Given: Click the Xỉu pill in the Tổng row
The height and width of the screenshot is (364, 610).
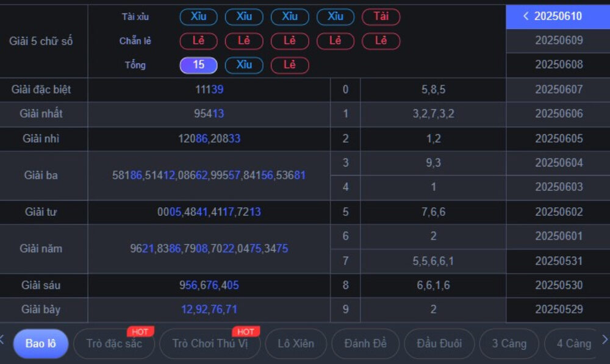Looking at the screenshot, I should pyautogui.click(x=244, y=65).
